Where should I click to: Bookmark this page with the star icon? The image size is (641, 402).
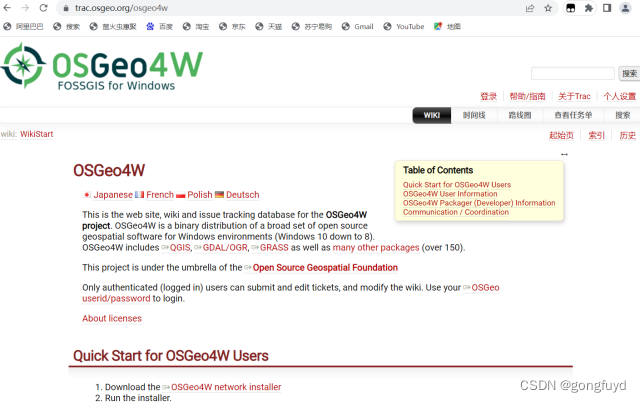pos(548,8)
